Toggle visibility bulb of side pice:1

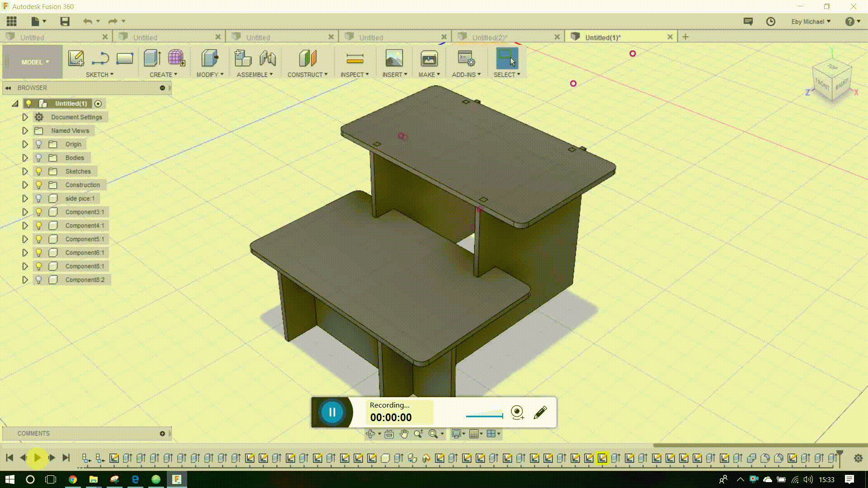39,198
